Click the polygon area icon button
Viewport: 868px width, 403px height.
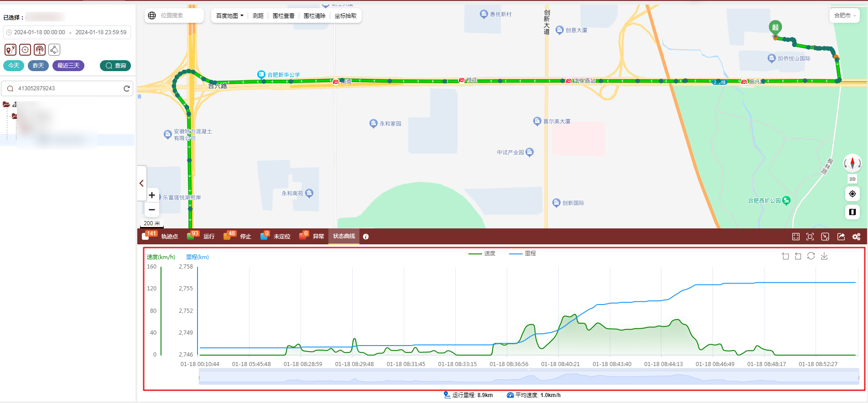(x=54, y=50)
